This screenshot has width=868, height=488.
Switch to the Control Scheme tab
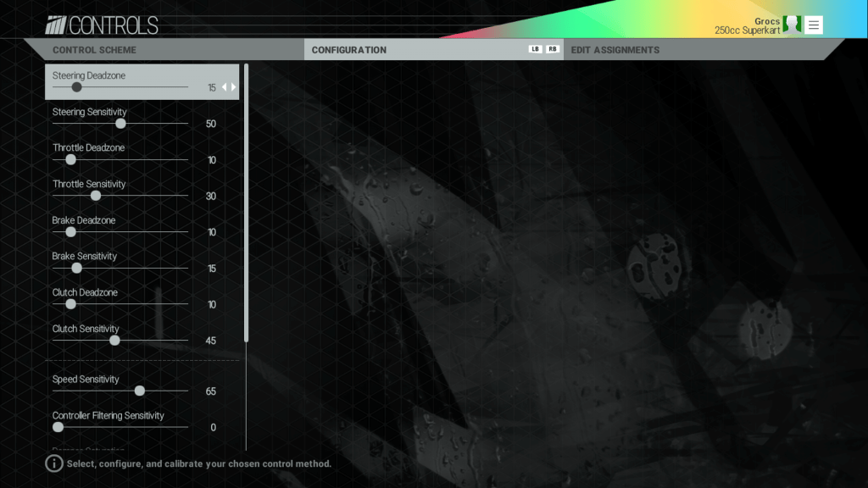(x=92, y=49)
